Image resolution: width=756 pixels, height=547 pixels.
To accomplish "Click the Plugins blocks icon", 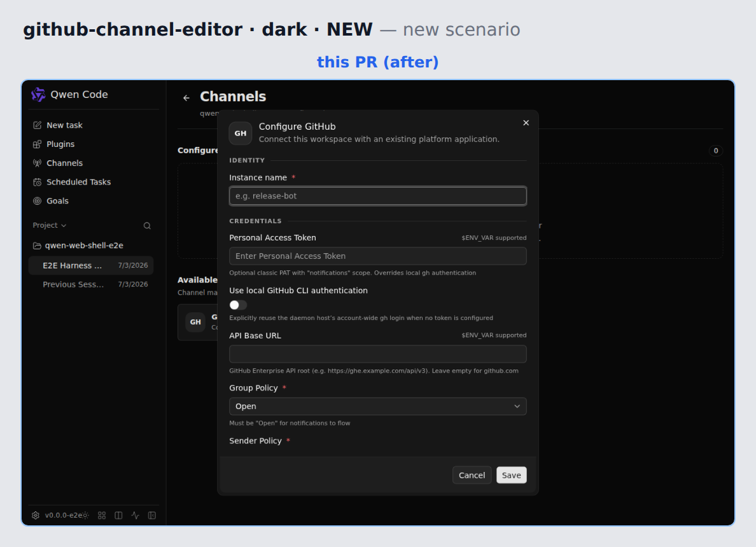I will [37, 144].
